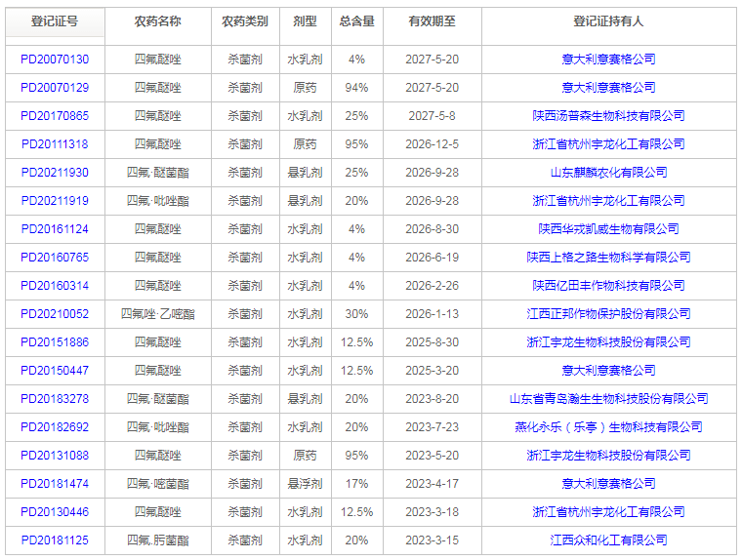Open registration PD20070130 link
Viewport: 742px width, 560px height.
[x=55, y=60]
